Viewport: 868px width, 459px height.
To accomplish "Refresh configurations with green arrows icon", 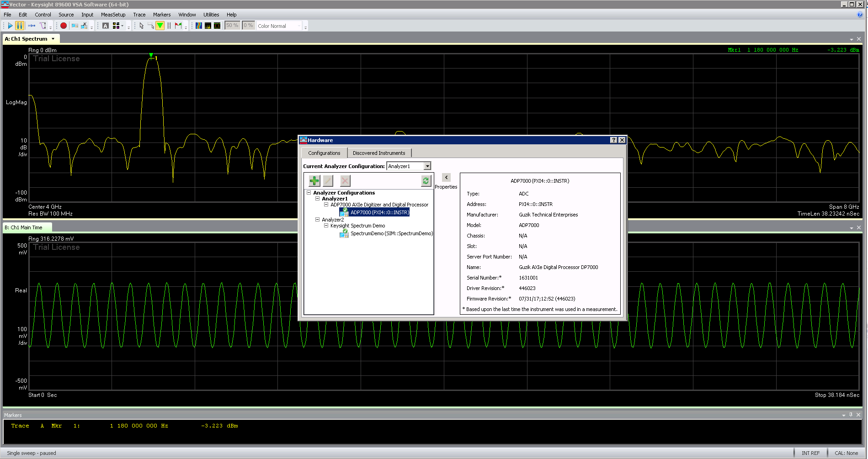I will [426, 181].
